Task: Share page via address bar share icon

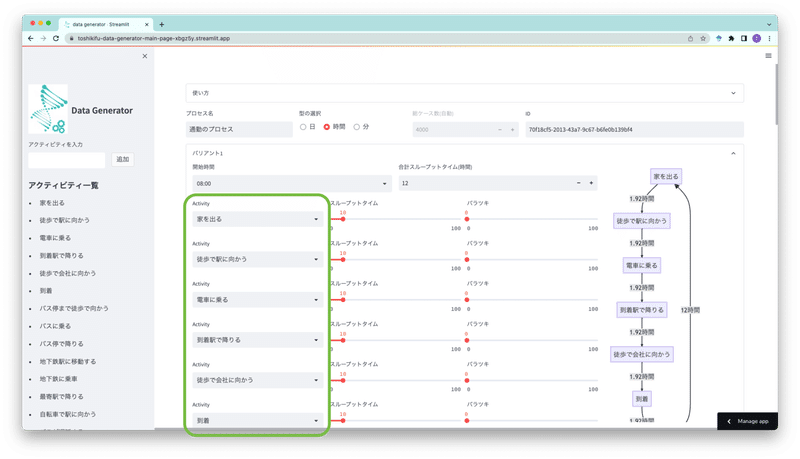Action: pyautogui.click(x=690, y=38)
